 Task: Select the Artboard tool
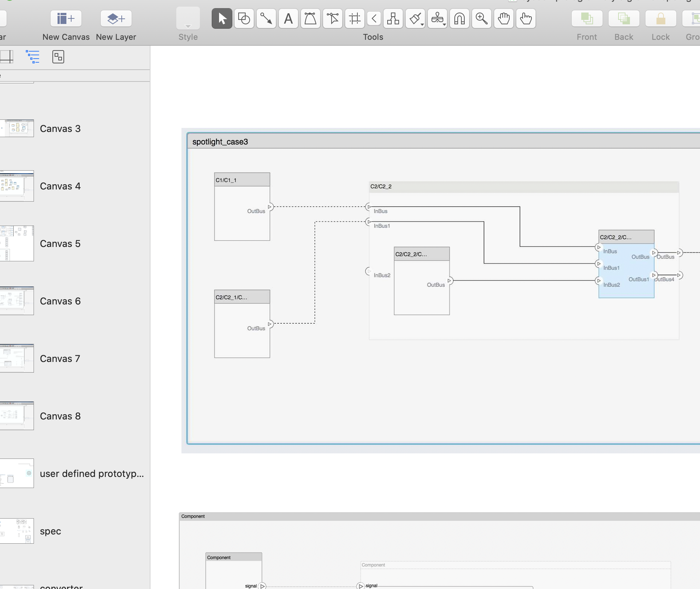pos(354,18)
